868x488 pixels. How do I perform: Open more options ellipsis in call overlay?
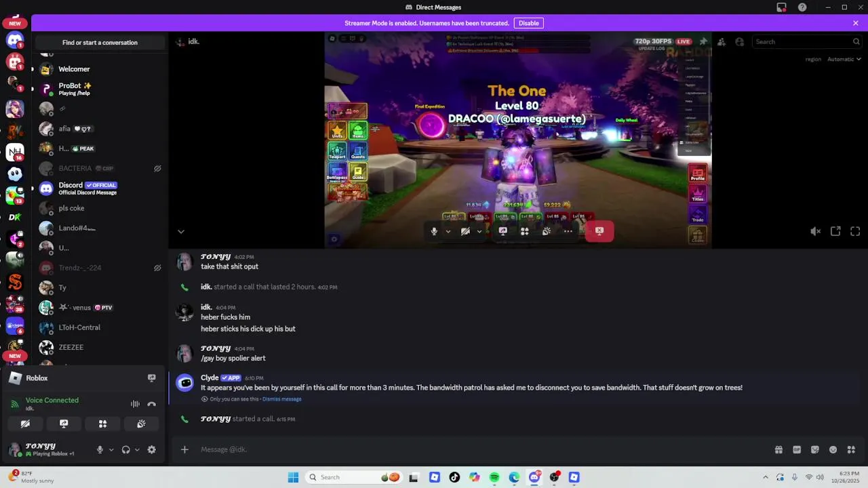(568, 231)
